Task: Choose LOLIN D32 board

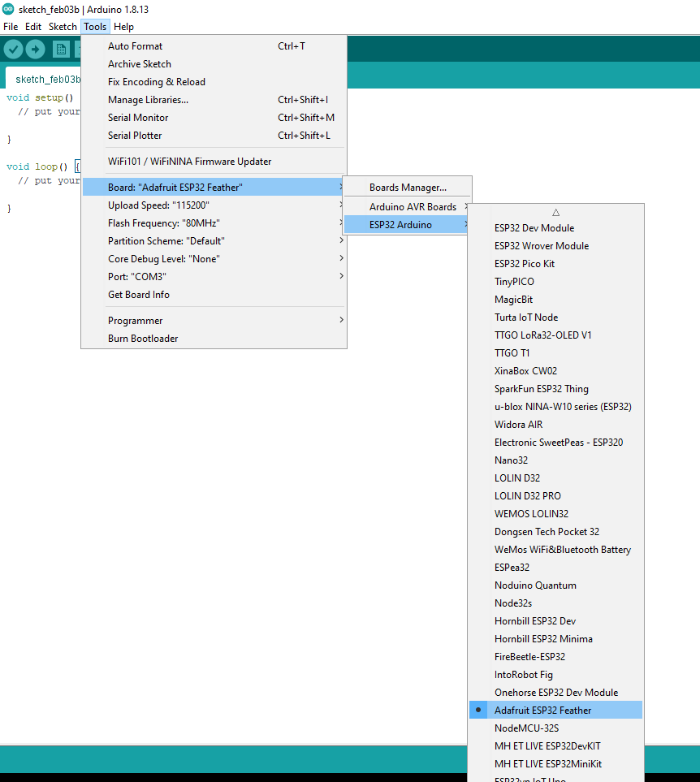Action: (x=556, y=478)
